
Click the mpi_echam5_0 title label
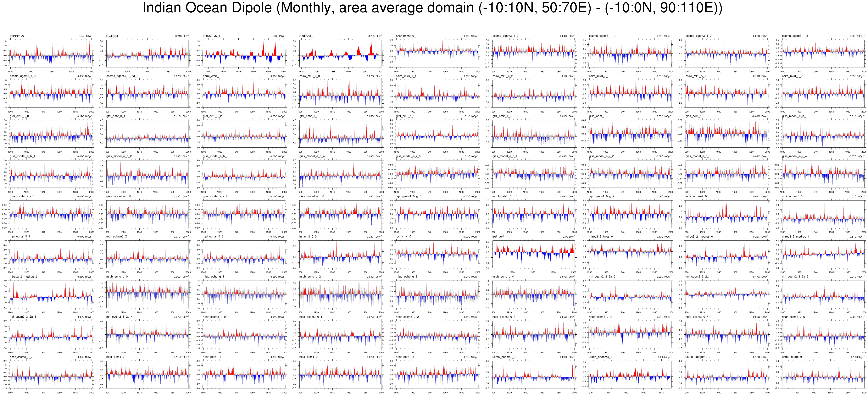point(792,196)
